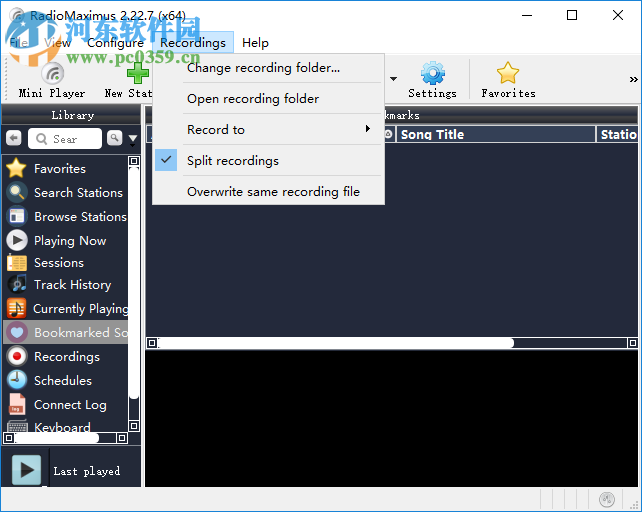Sort by Station column header
This screenshot has height=512, width=642.
point(617,134)
